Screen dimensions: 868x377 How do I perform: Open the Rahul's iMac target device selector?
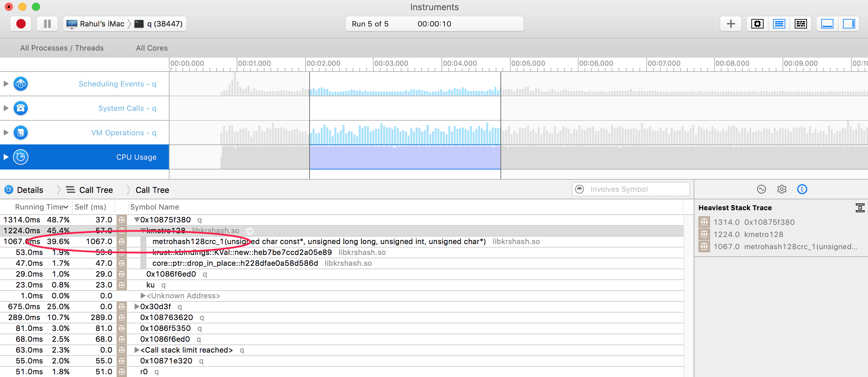[95, 24]
